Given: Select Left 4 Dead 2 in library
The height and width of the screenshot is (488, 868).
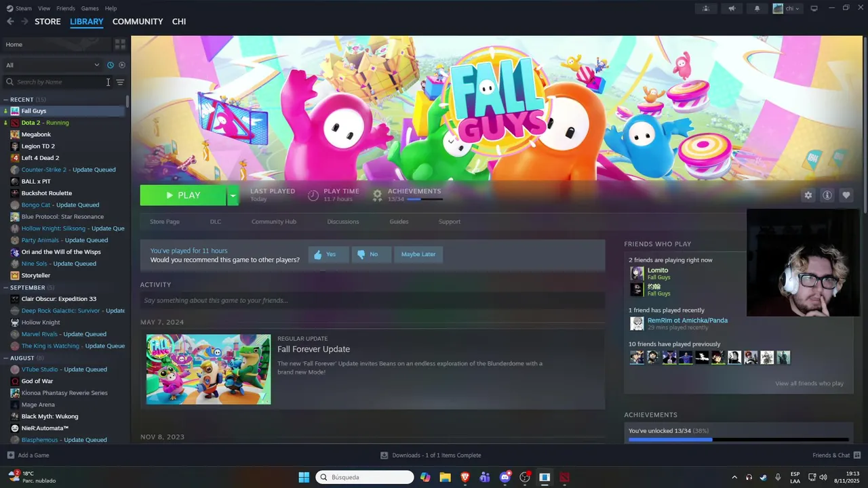Looking at the screenshot, I should point(40,158).
